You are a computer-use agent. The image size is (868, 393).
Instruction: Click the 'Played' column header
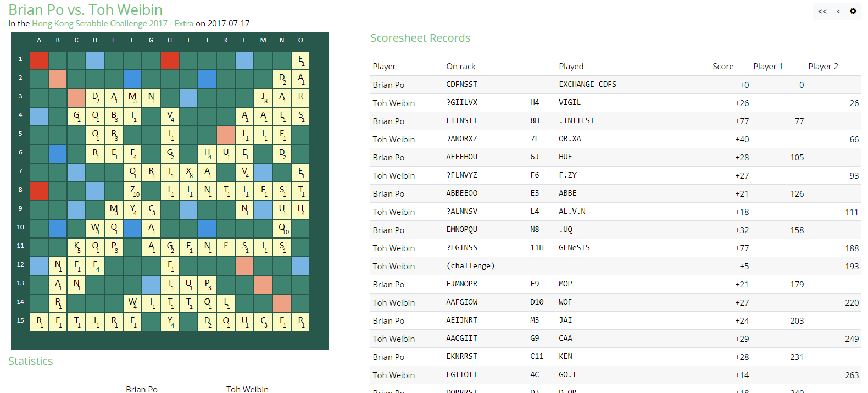point(571,66)
